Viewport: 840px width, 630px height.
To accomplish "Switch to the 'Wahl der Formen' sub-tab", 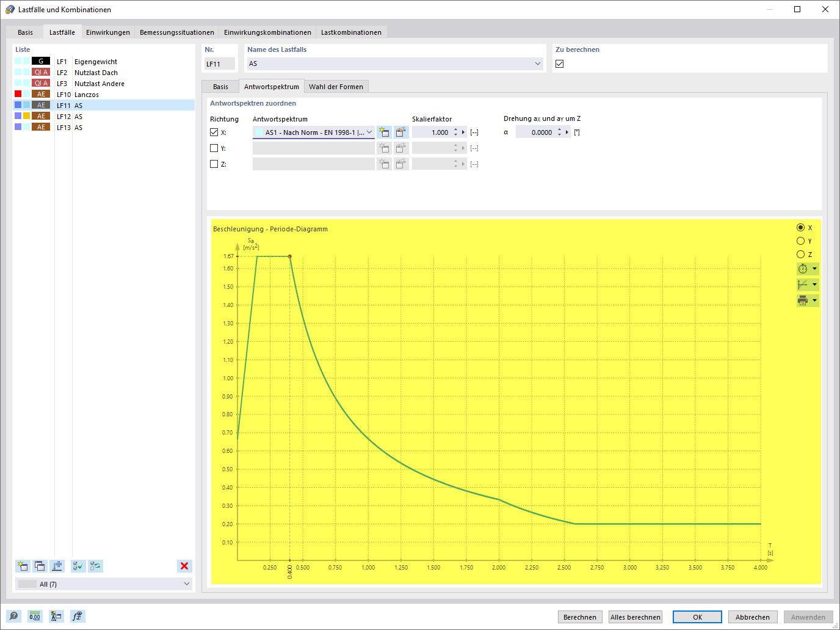I will [x=336, y=87].
